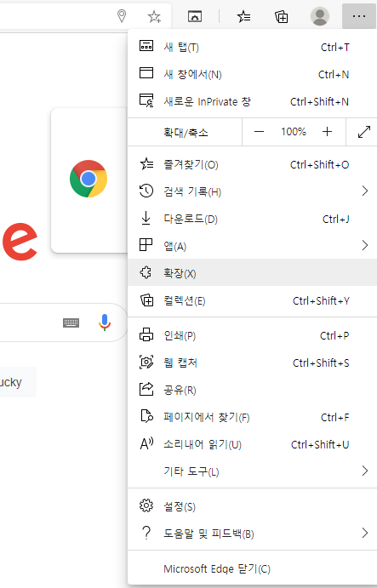
Task: Click the download arrow icon
Action: pos(146,218)
